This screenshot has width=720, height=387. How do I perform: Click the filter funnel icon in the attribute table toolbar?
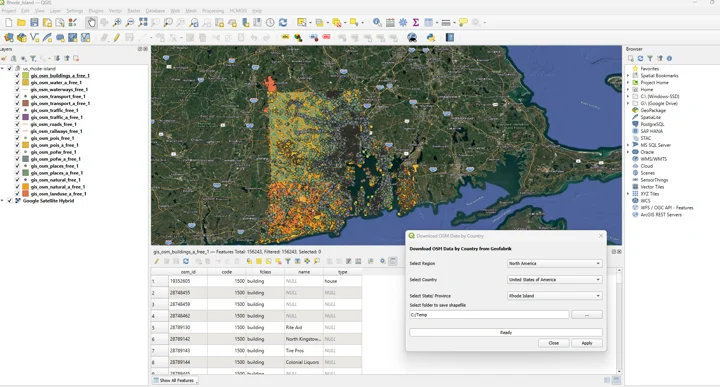click(x=287, y=261)
